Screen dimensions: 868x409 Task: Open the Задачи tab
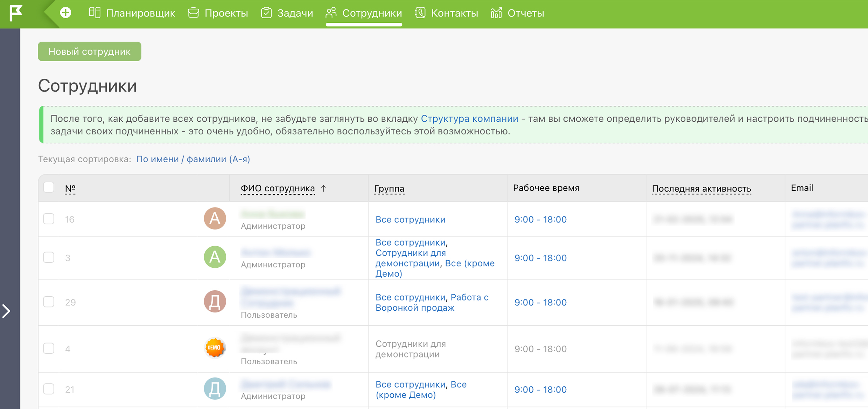[x=287, y=13]
